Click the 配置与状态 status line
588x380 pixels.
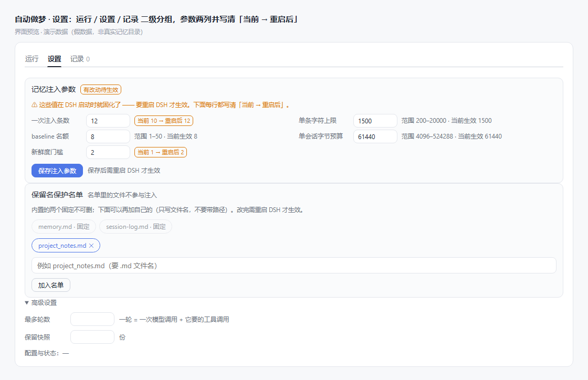(x=47, y=353)
